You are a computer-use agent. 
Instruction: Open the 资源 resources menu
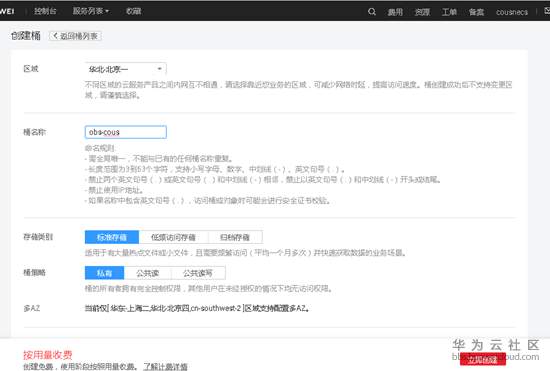click(422, 12)
